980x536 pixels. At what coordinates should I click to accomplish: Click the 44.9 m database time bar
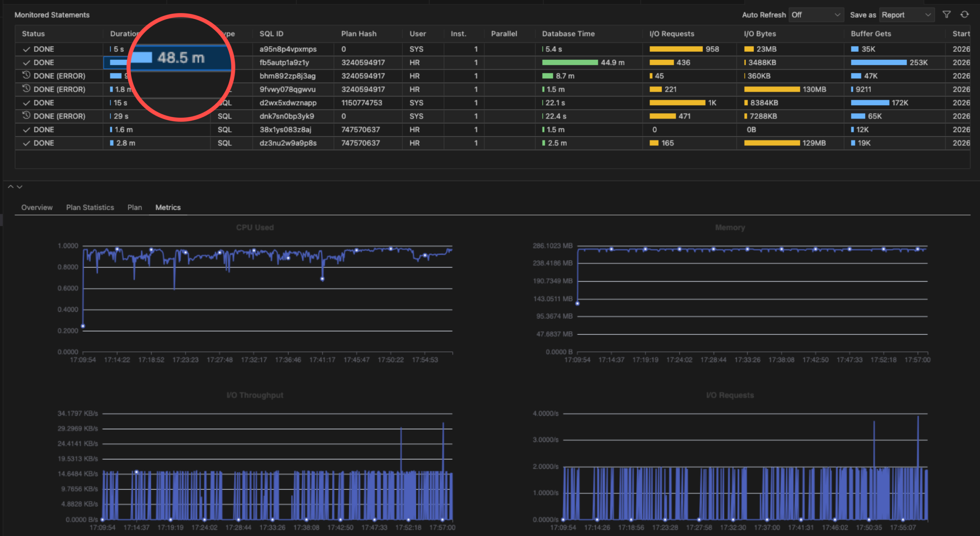pos(570,62)
